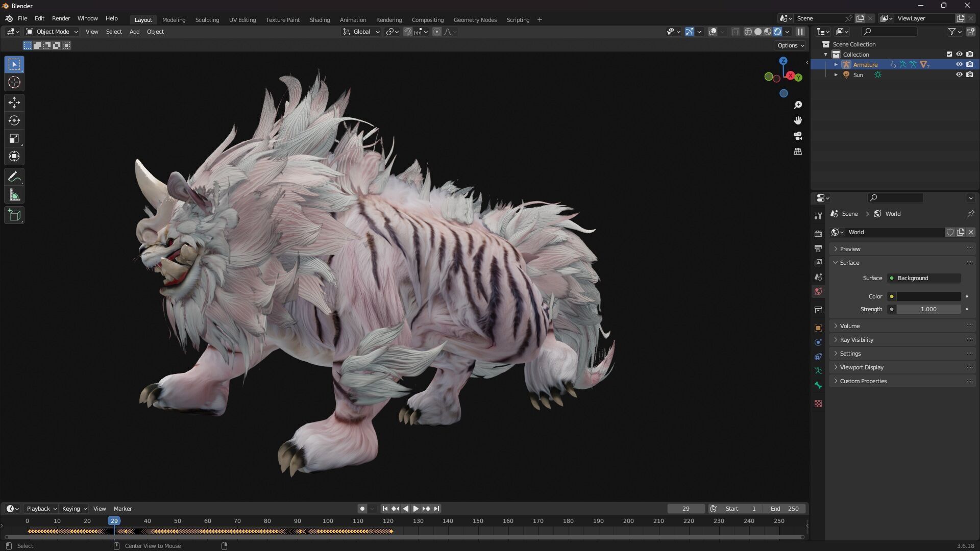Hide Armature in viewport via eye icon
Viewport: 980px width, 551px height.
point(959,64)
